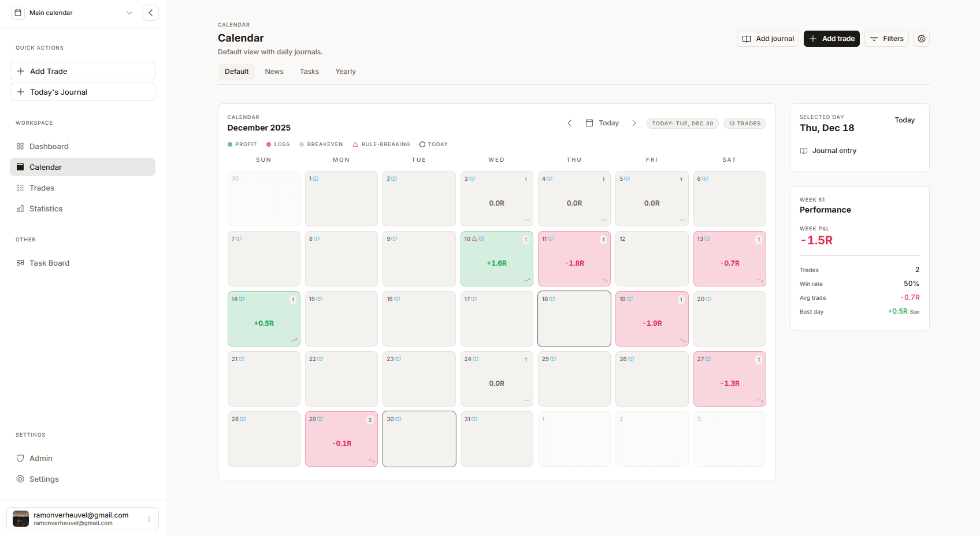The width and height of the screenshot is (980, 536).
Task: Open the Task Board
Action: (x=49, y=263)
